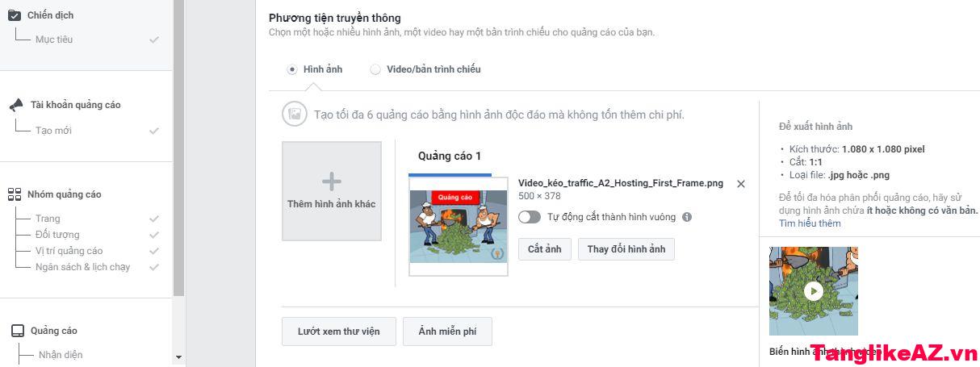Select the Video/bản trình chiếu radio option
The height and width of the screenshot is (367, 980).
point(375,69)
